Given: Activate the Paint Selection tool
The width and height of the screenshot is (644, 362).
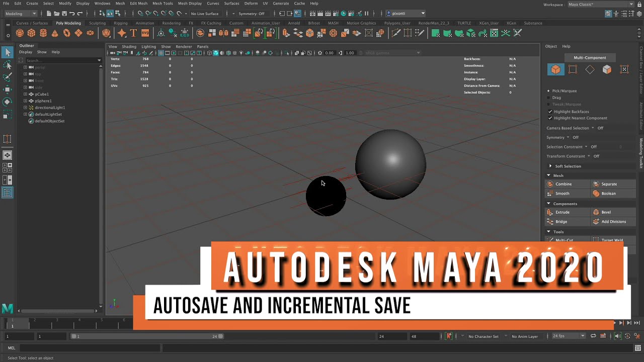Looking at the screenshot, I should point(8,77).
